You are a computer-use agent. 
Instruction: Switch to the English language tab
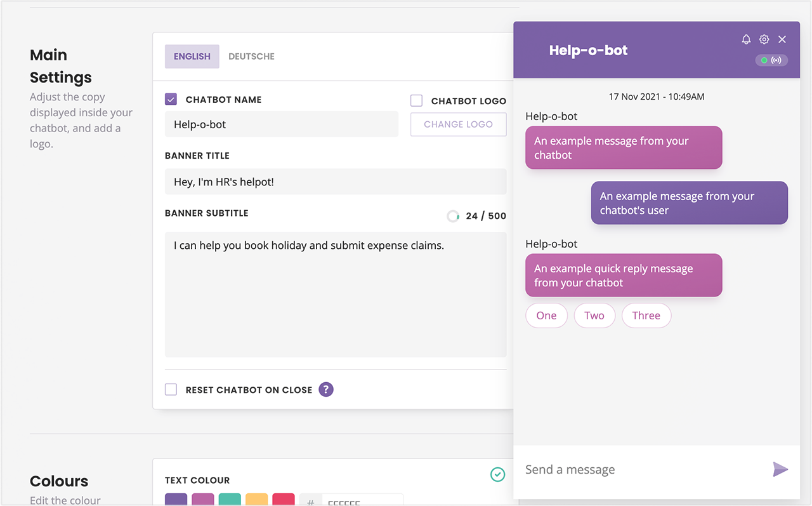192,57
